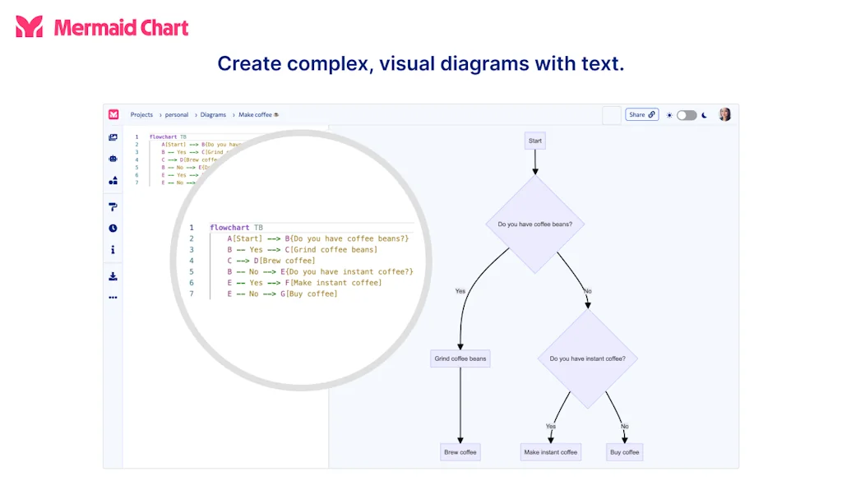Click the download export icon

113,276
